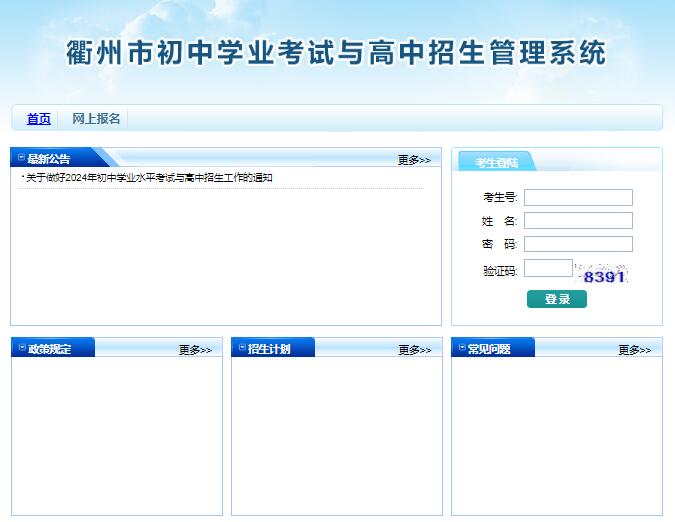Expand 更多>> in the 政策规定 panel

pos(195,350)
